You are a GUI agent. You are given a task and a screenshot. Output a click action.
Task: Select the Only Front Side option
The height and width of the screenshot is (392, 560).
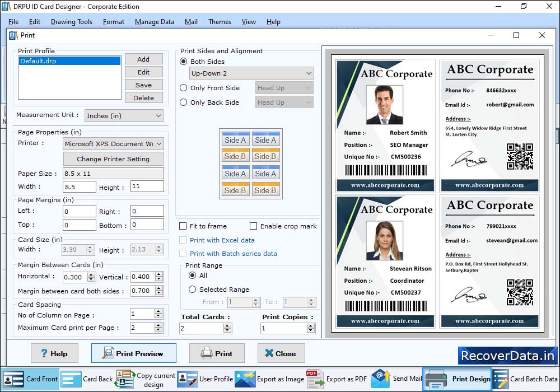point(184,88)
